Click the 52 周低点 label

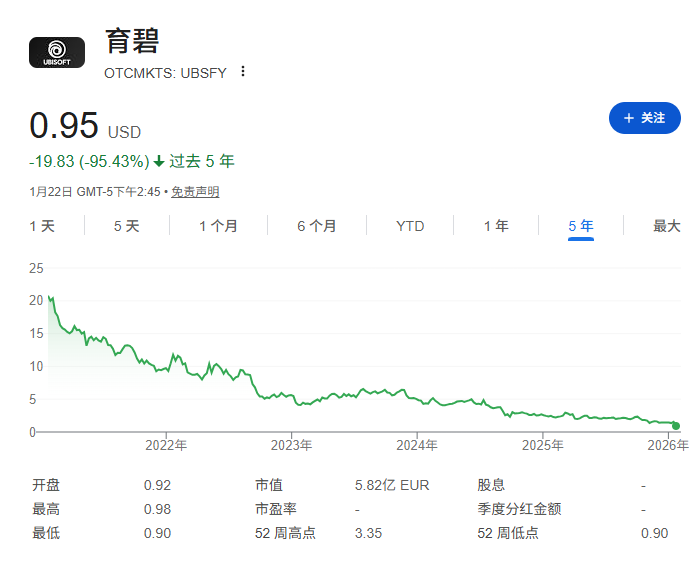click(508, 533)
